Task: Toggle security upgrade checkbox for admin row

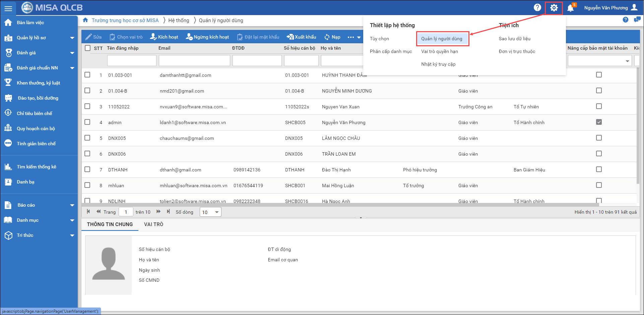Action: tap(599, 122)
